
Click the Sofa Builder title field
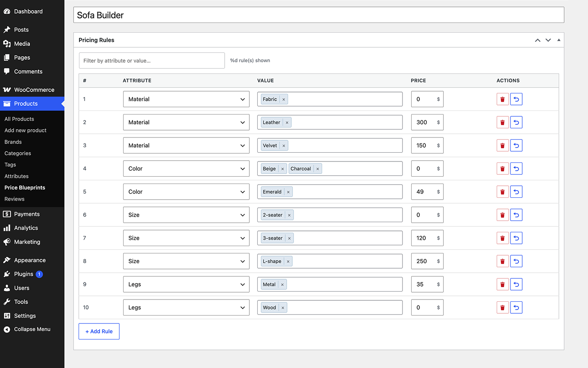[319, 15]
